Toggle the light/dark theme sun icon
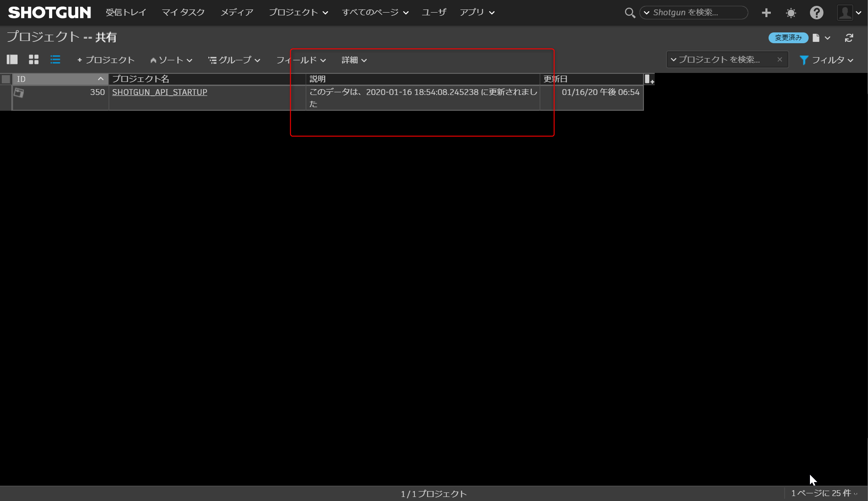The height and width of the screenshot is (501, 868). point(791,13)
